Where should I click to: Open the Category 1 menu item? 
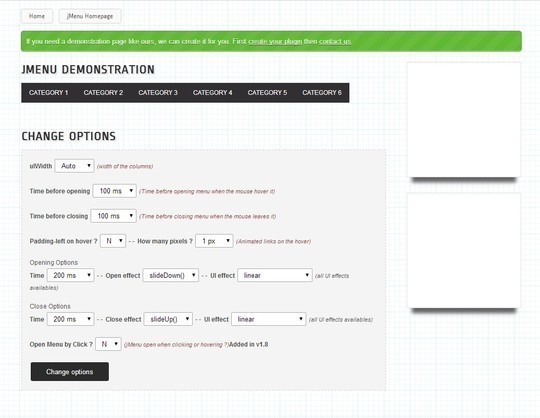pos(49,93)
